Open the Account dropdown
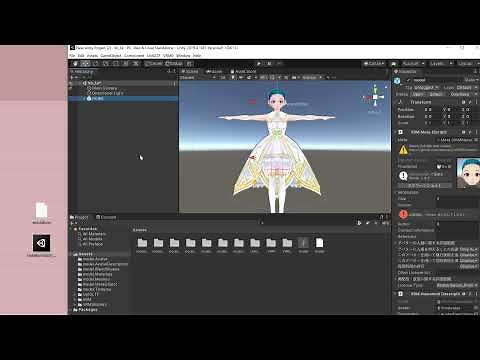Image resolution: width=480 pixels, height=360 pixels. coord(413,63)
